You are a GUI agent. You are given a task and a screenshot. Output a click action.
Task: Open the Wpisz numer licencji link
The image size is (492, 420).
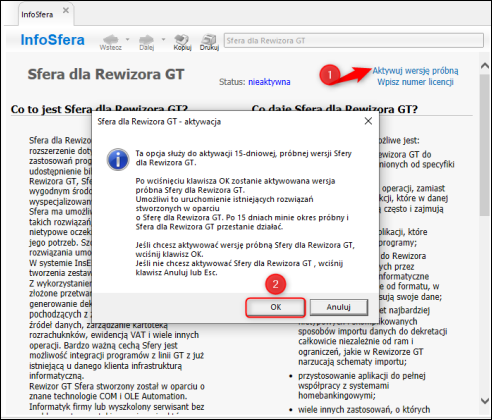click(x=415, y=82)
